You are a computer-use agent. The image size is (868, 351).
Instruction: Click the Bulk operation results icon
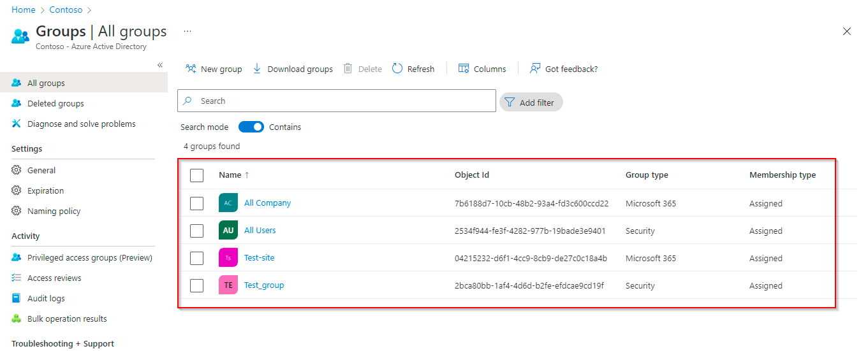17,319
